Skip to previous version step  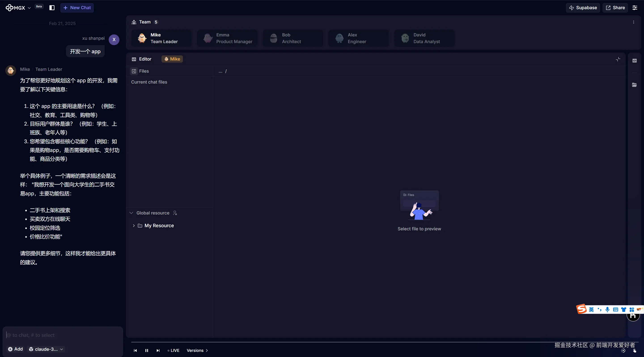135,351
